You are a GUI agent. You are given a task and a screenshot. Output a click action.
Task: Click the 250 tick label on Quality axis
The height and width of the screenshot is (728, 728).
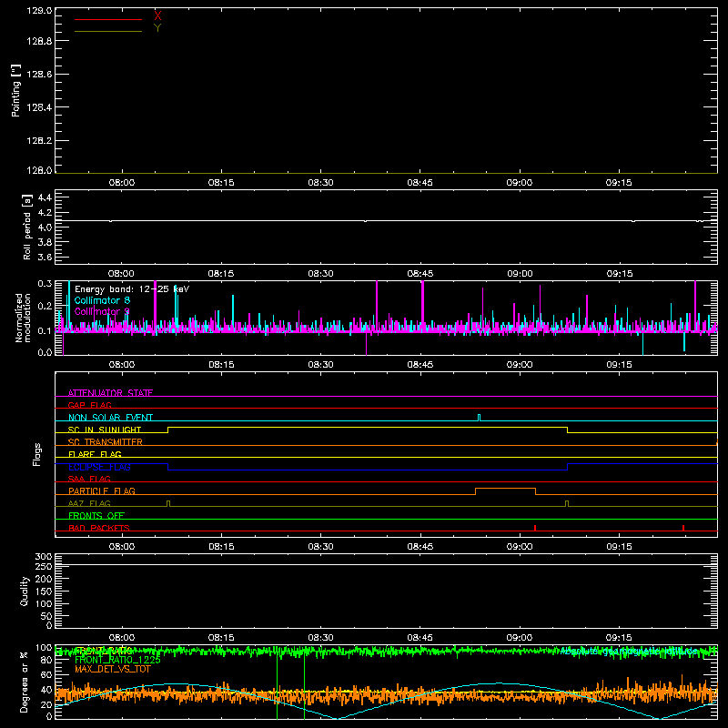pos(43,566)
